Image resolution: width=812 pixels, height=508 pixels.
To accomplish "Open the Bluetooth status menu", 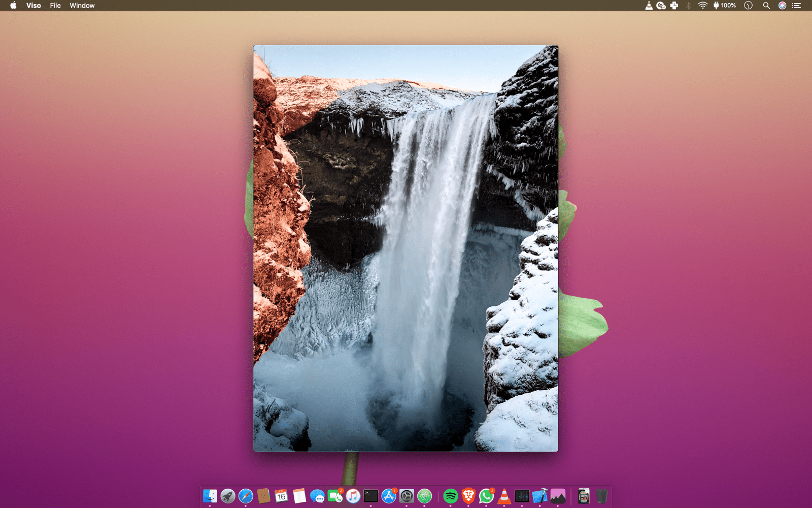I will pyautogui.click(x=689, y=6).
